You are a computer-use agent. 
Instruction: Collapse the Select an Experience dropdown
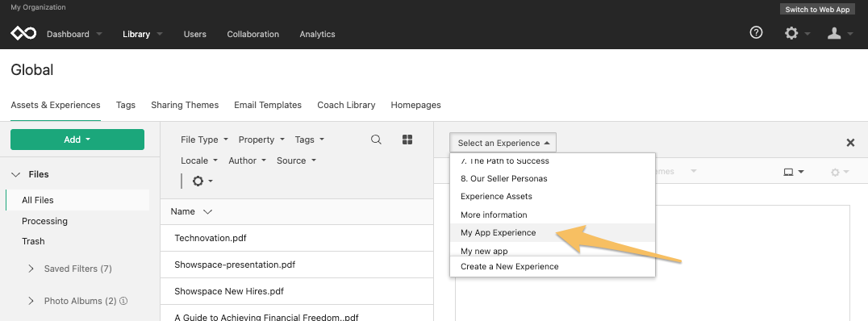point(503,143)
